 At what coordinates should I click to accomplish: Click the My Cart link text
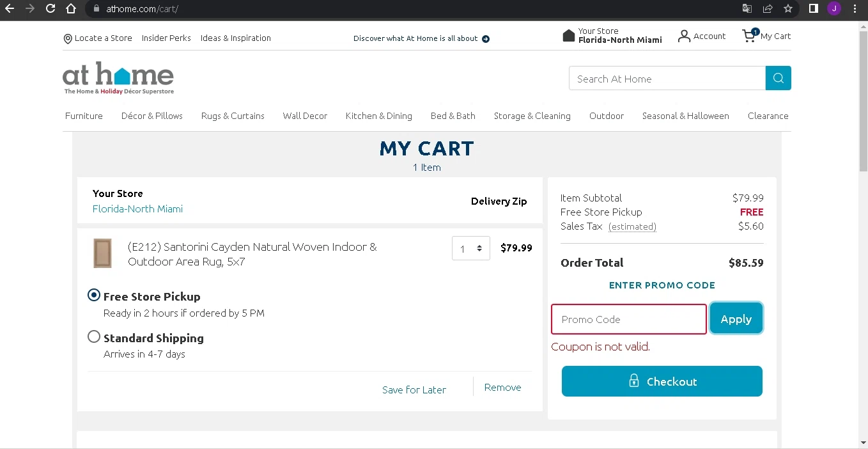[x=775, y=36]
